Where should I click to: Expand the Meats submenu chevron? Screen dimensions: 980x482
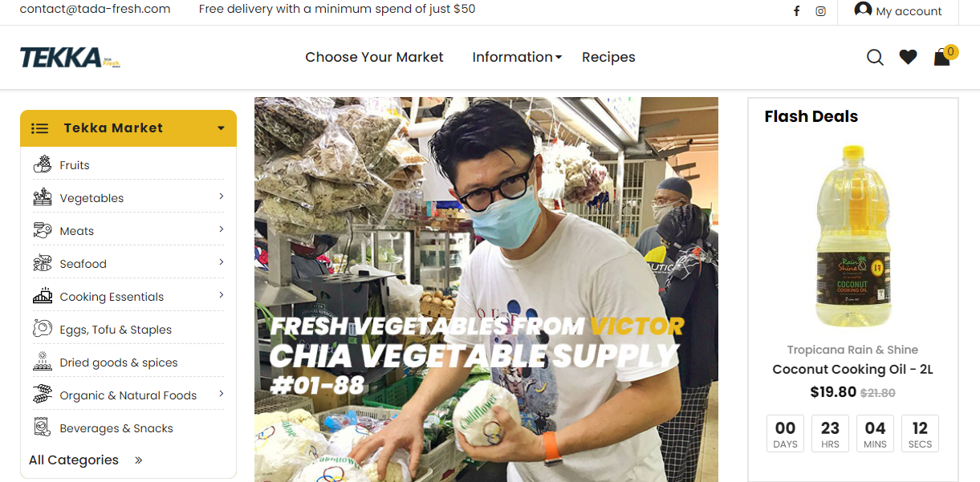[221, 229]
